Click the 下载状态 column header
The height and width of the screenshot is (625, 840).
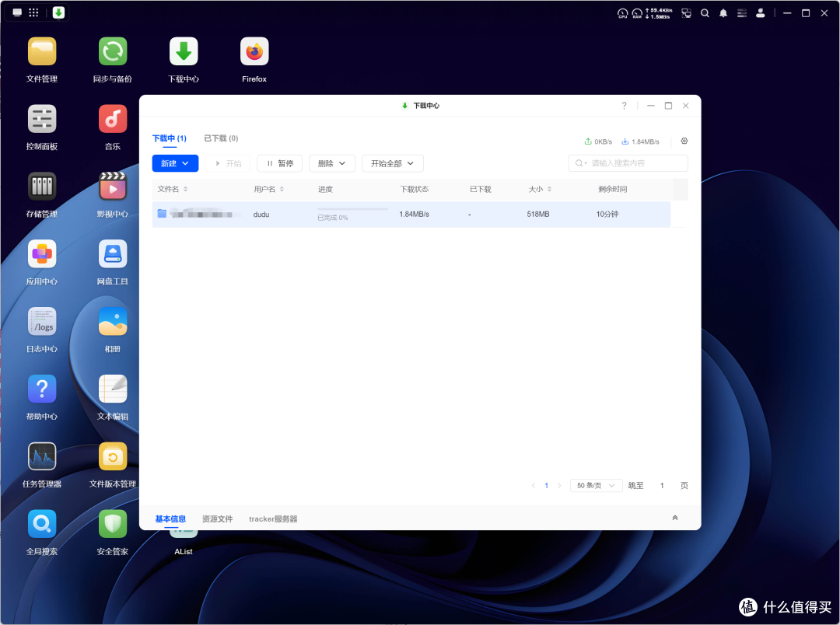tap(414, 189)
